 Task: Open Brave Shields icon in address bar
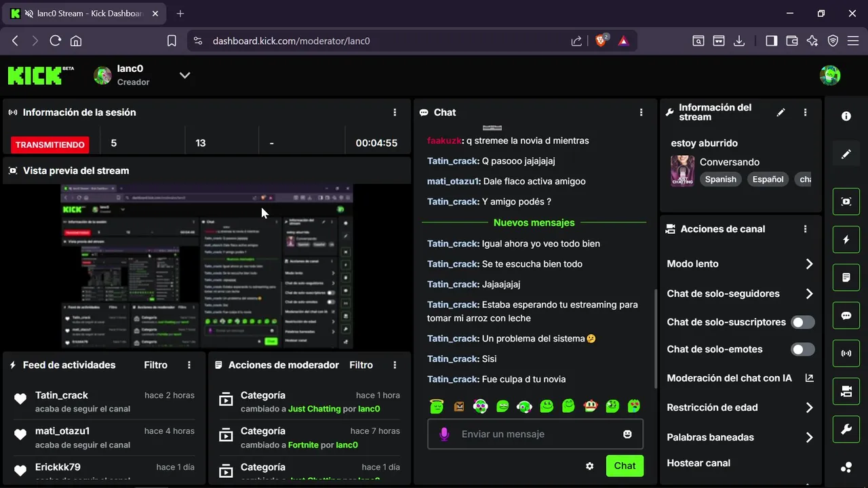point(601,41)
